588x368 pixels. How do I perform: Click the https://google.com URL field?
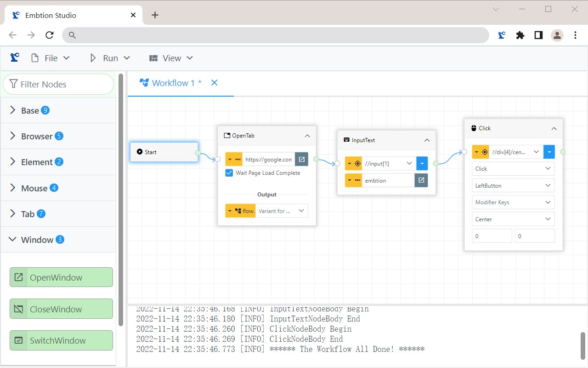269,159
